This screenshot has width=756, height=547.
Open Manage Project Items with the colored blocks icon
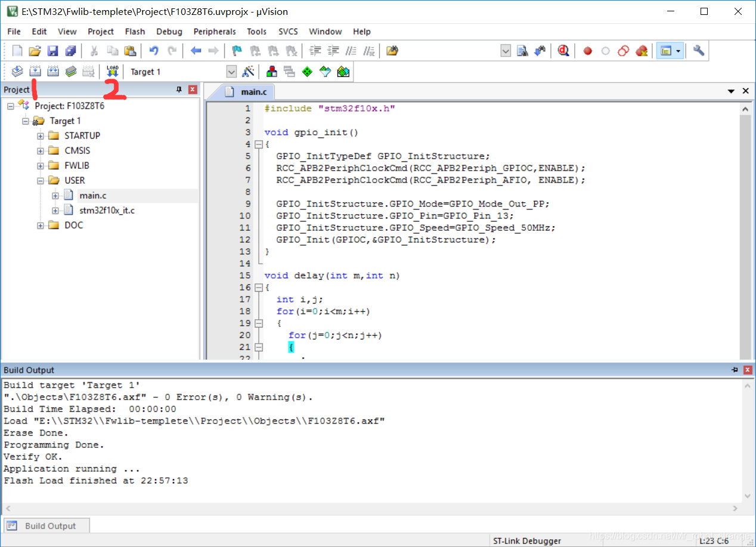(x=272, y=72)
